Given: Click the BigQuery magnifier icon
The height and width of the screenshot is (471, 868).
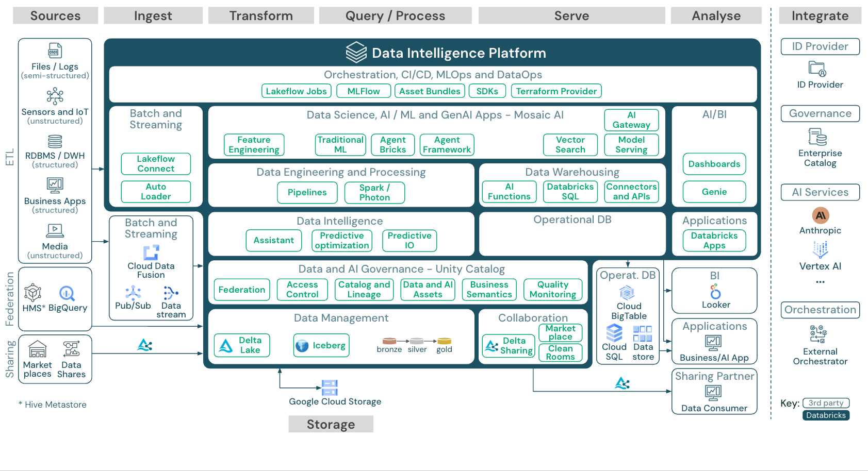Looking at the screenshot, I should pyautogui.click(x=67, y=293).
